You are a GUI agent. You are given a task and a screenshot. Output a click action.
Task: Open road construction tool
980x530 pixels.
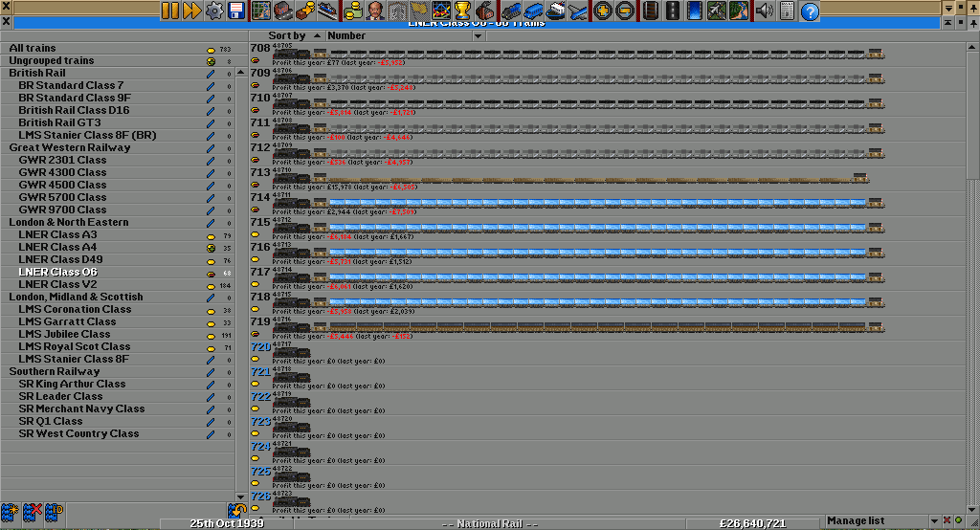pyautogui.click(x=673, y=11)
